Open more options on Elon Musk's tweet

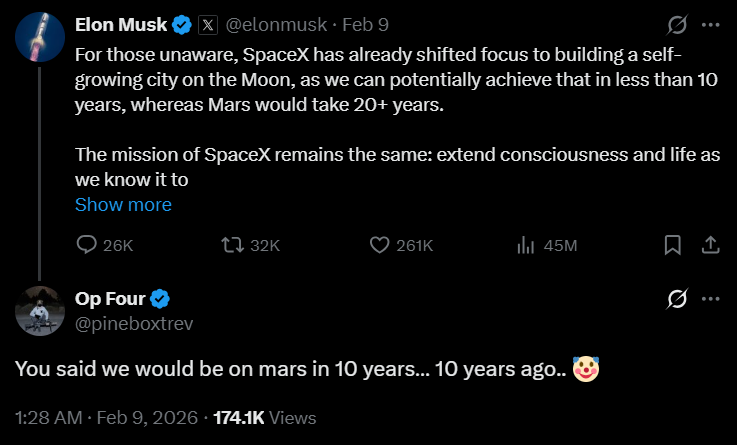coord(710,24)
